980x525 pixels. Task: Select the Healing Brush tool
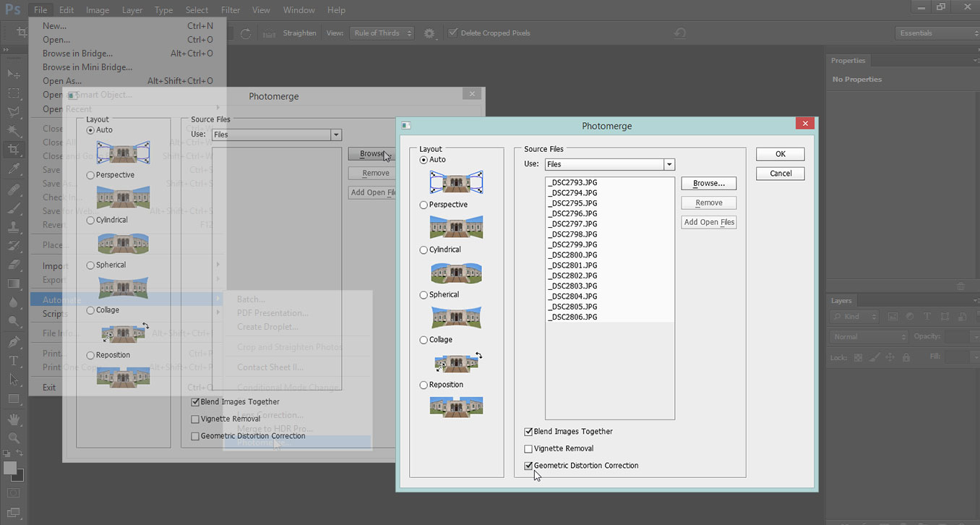pyautogui.click(x=14, y=189)
